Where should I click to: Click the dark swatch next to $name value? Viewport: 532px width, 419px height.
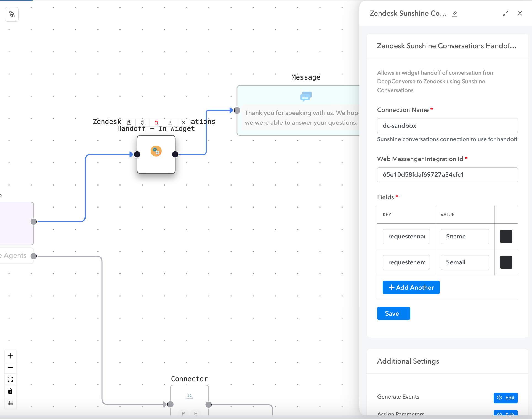pyautogui.click(x=506, y=236)
